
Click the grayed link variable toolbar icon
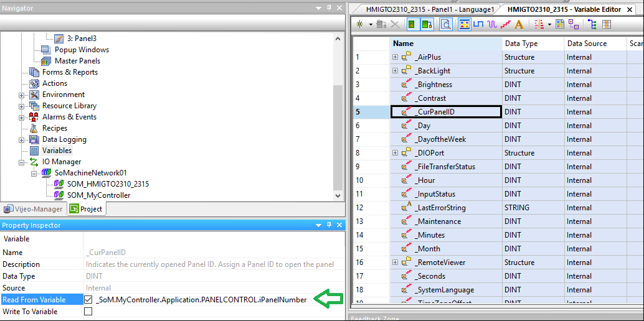click(x=381, y=25)
